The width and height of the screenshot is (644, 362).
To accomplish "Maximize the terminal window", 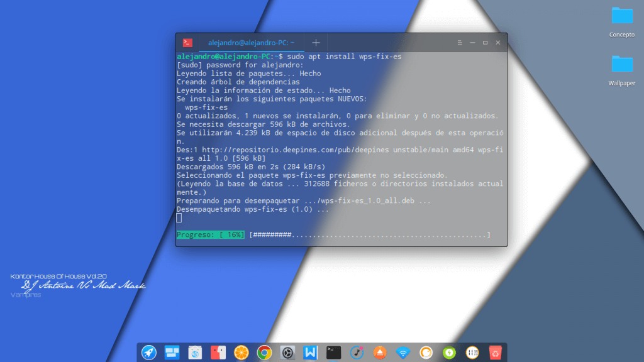I will (x=485, y=43).
